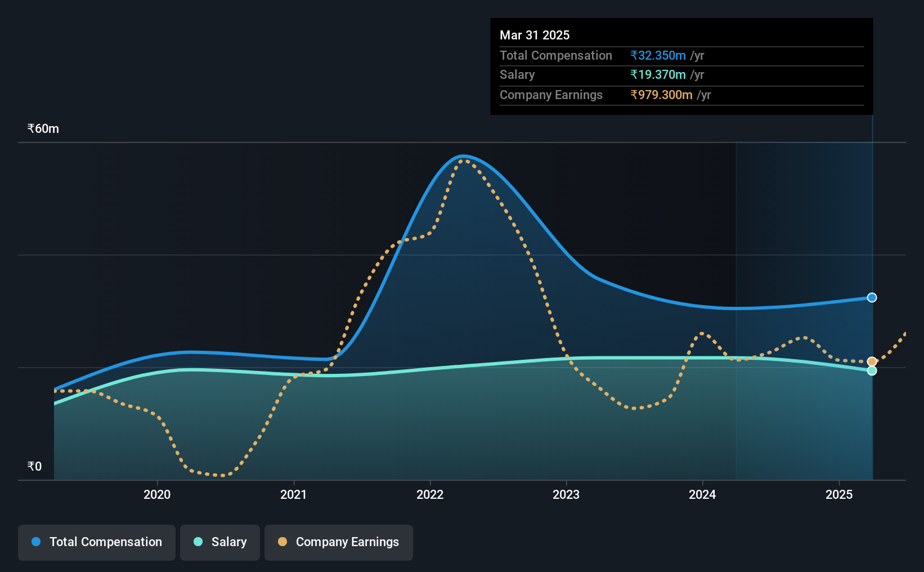Viewport: 924px width, 572px height.
Task: Click the blue Total Compensation legend dot
Action: (36, 542)
